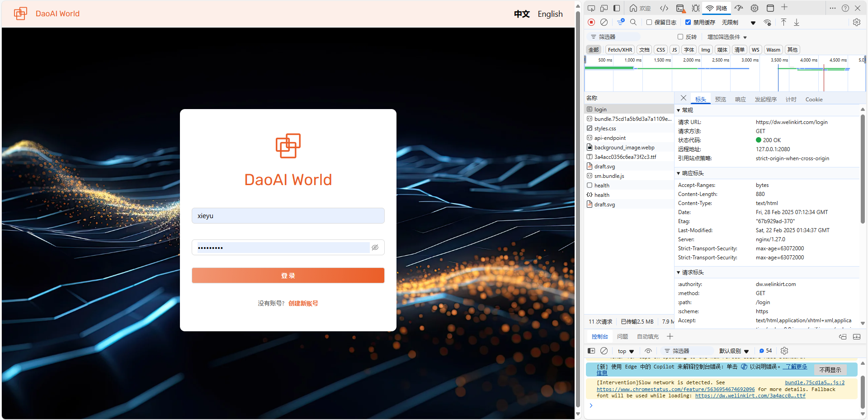Switch to the 响应 tab
The height and width of the screenshot is (420, 868).
click(740, 100)
